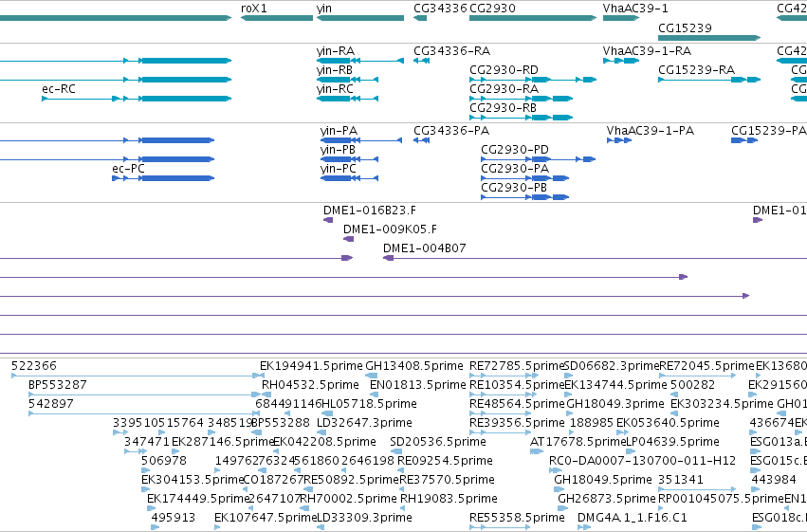Open EK303234.5prime EST

[x=675, y=413]
